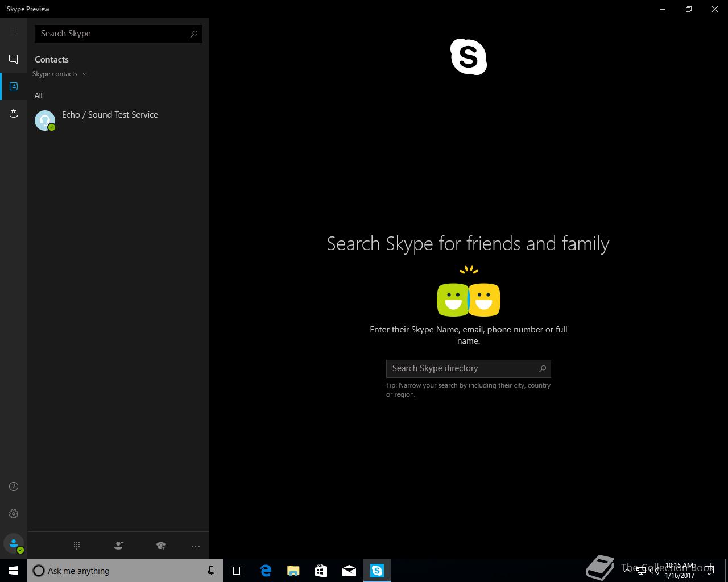Screen dimensions: 728x582
Task: Click the Cortana microphone icon
Action: tap(211, 571)
